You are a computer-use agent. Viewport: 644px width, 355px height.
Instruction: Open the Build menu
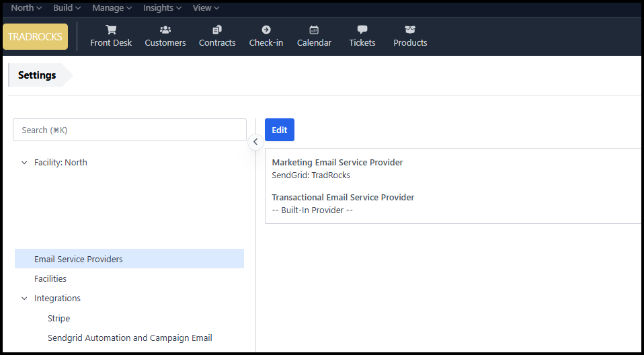point(67,8)
